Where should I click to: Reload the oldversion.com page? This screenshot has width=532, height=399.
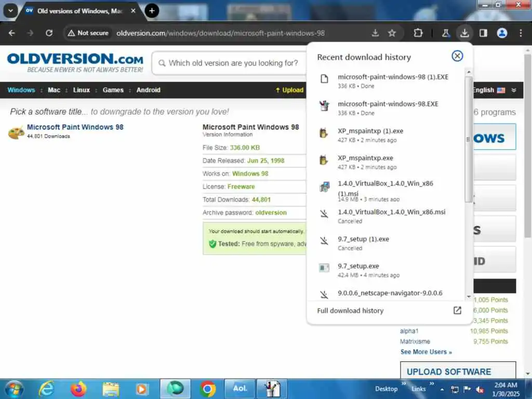click(49, 33)
